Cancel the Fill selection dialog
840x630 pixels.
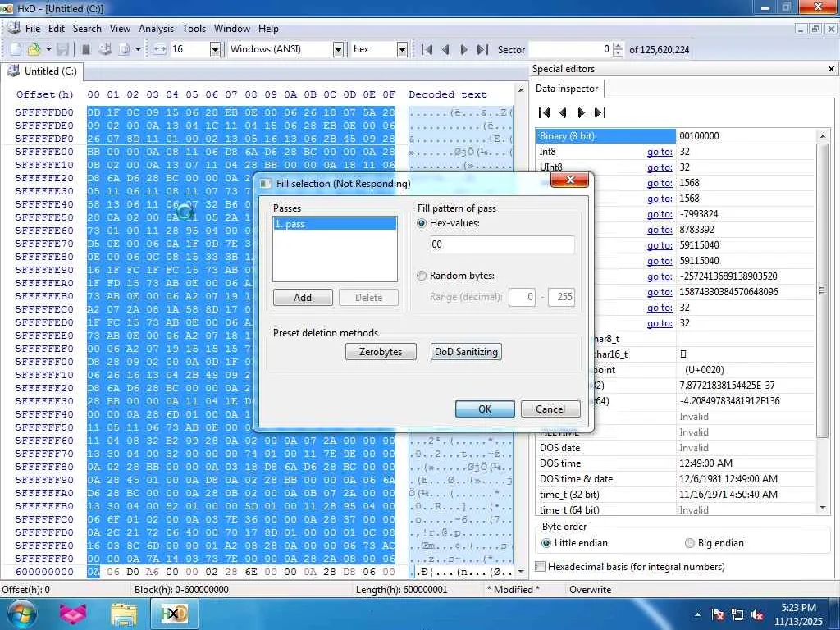[550, 409]
